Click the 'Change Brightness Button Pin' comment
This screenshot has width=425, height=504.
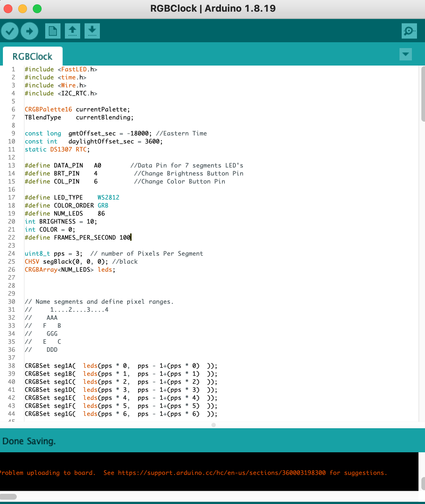[188, 173]
